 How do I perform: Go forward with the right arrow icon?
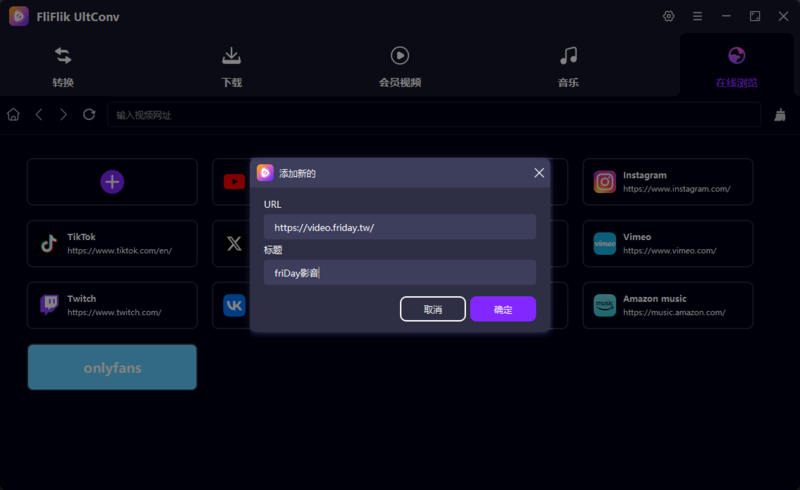pyautogui.click(x=64, y=115)
